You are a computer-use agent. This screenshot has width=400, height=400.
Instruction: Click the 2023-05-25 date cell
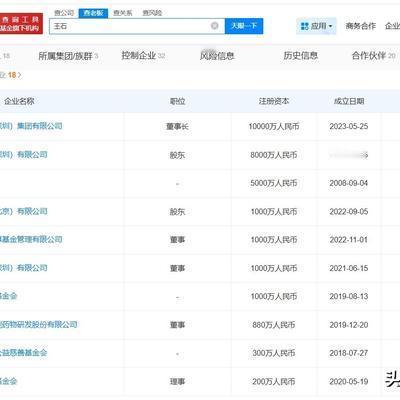click(x=349, y=127)
